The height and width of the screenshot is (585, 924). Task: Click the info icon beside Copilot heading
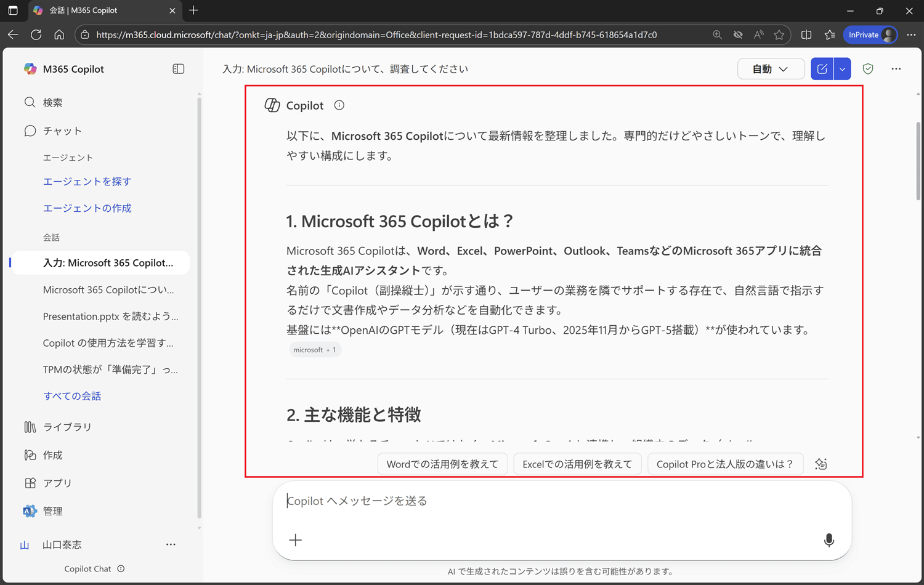point(339,105)
